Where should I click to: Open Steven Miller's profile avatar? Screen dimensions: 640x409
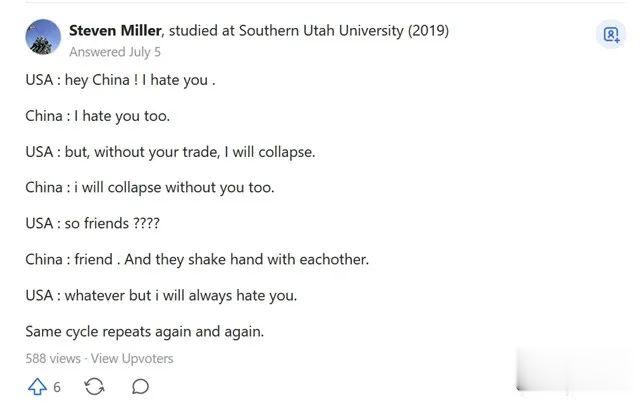(41, 38)
